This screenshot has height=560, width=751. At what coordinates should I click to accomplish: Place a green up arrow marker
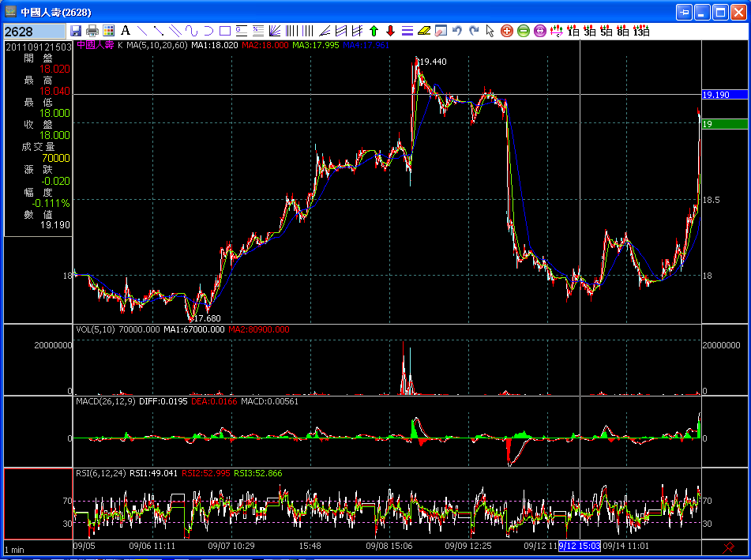(x=374, y=31)
